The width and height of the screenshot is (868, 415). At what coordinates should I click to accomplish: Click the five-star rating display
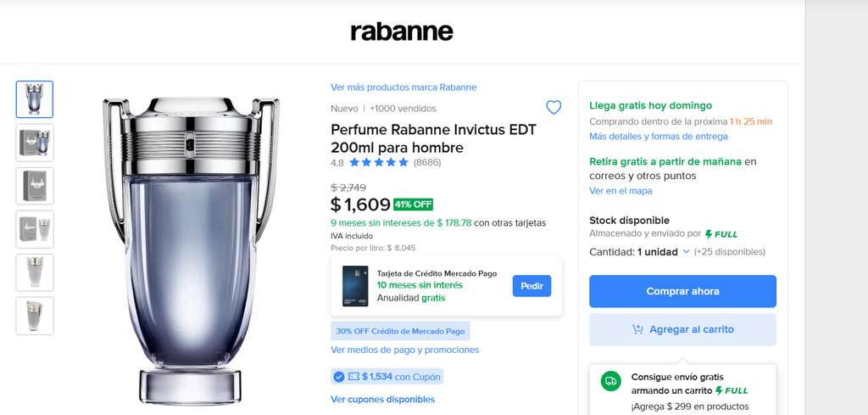click(x=379, y=162)
